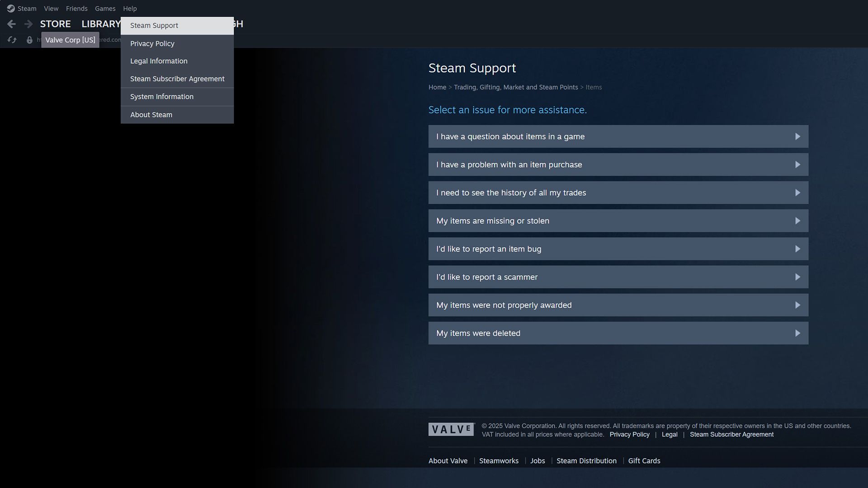The width and height of the screenshot is (868, 488).
Task: Click the arrow on 'I need to see the history of all my trades'
Action: click(797, 192)
